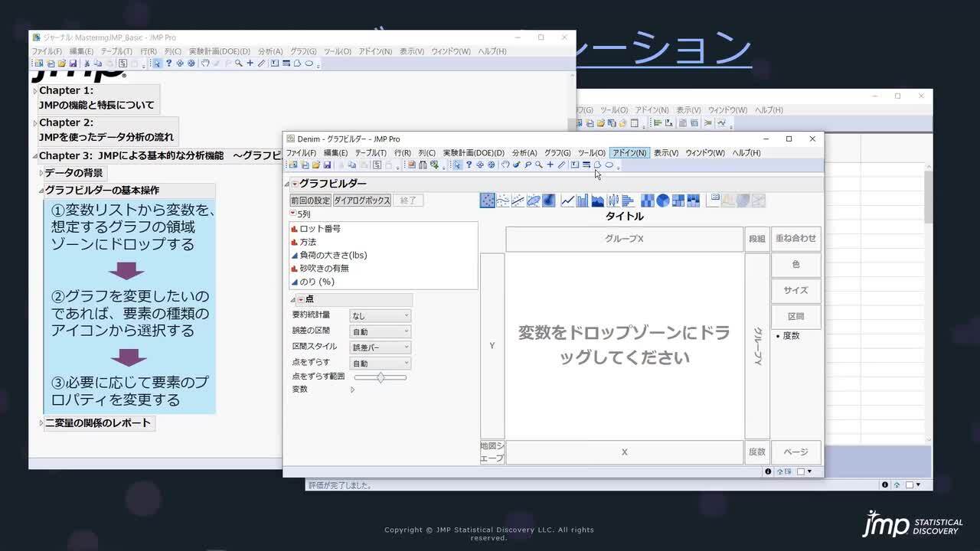Viewport: 980px width, 551px height.
Task: Click the Help (?) tool in Journal window toolbar
Action: coord(168,64)
